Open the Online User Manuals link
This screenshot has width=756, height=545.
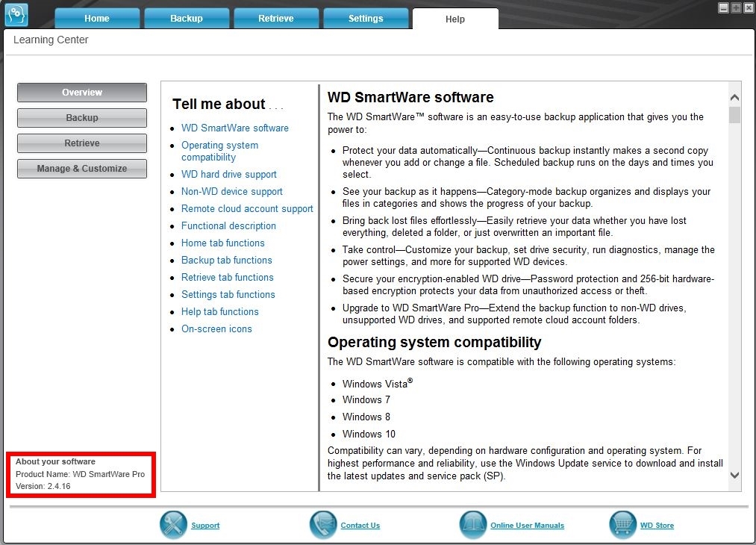click(x=527, y=526)
